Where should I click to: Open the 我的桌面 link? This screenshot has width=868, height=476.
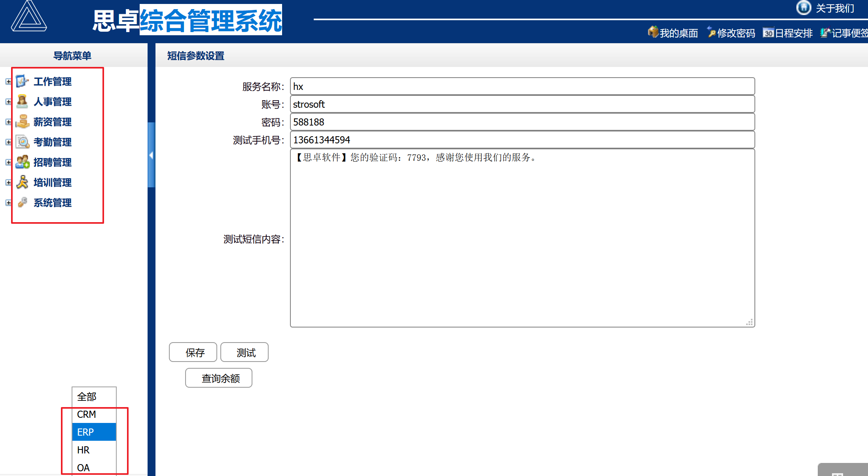click(x=679, y=33)
